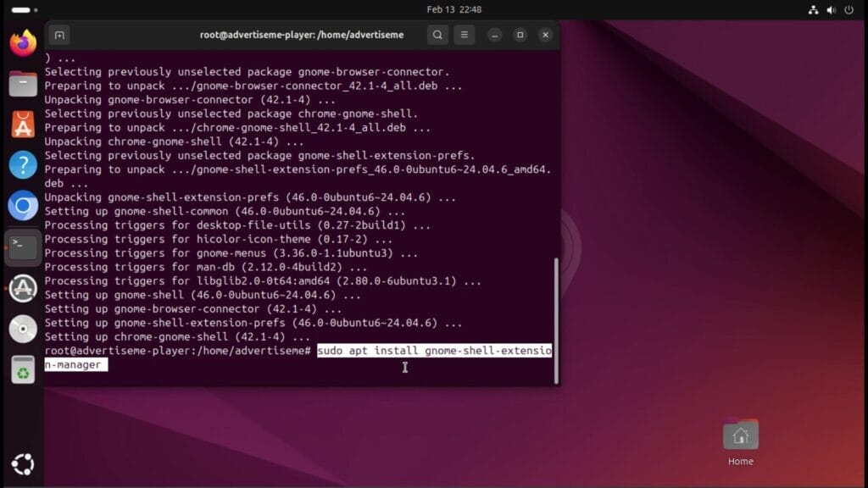Screen dimensions: 868x488
Task: Open the terminal hamburger menu
Action: point(465,35)
